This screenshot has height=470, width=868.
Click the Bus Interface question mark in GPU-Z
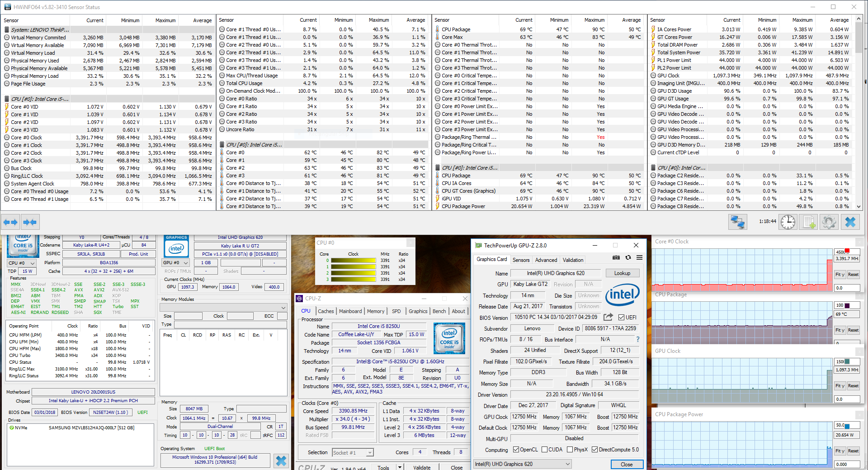click(x=638, y=339)
